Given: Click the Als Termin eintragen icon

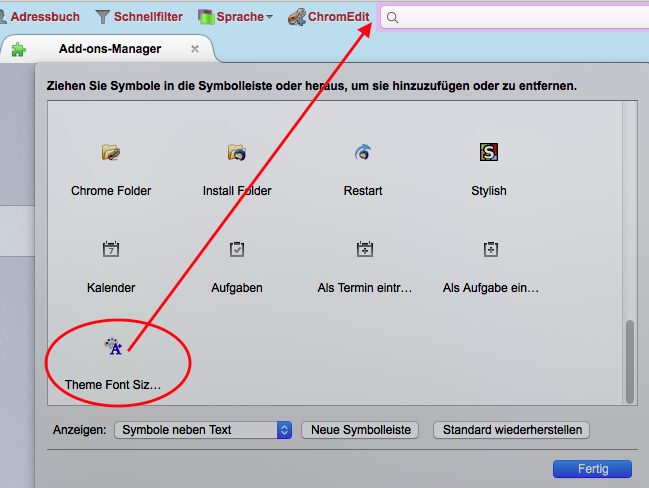Looking at the screenshot, I should coord(364,249).
